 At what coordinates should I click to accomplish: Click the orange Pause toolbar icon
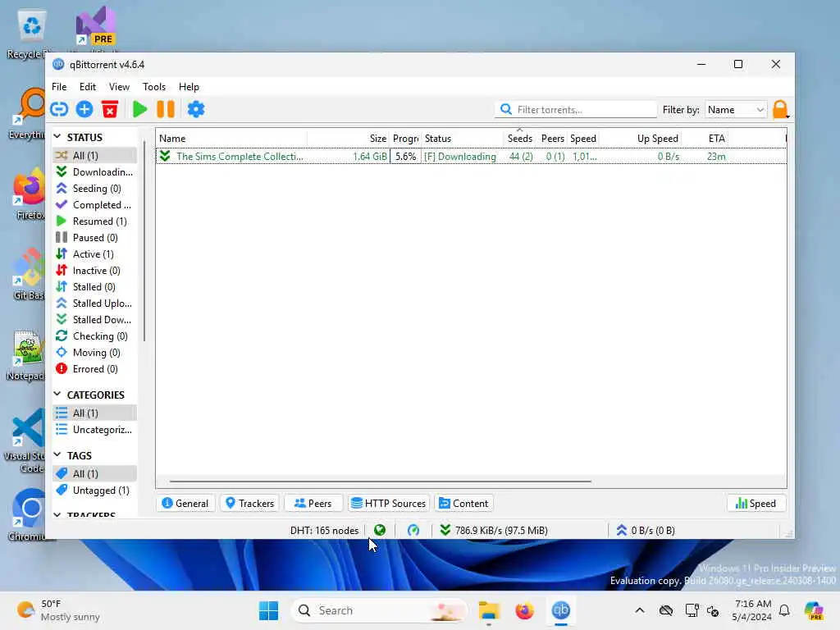click(x=166, y=109)
